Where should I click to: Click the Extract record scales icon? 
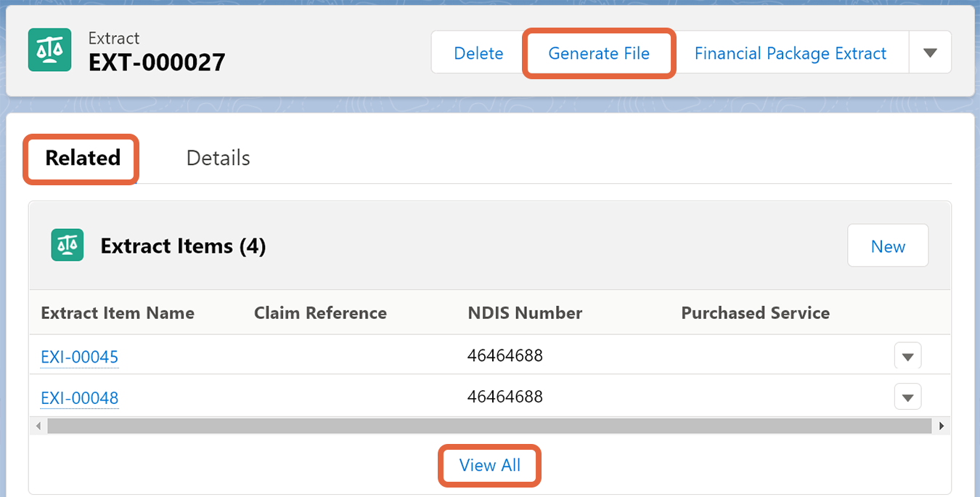pyautogui.click(x=49, y=50)
